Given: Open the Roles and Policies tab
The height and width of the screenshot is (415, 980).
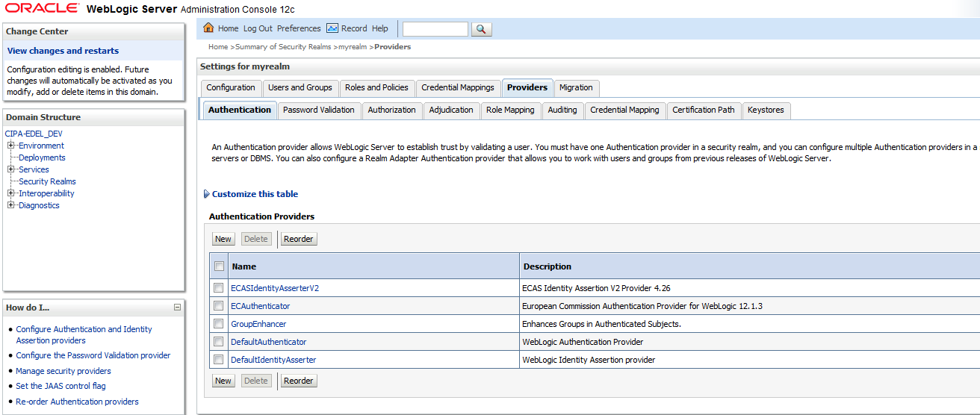Looking at the screenshot, I should 376,88.
